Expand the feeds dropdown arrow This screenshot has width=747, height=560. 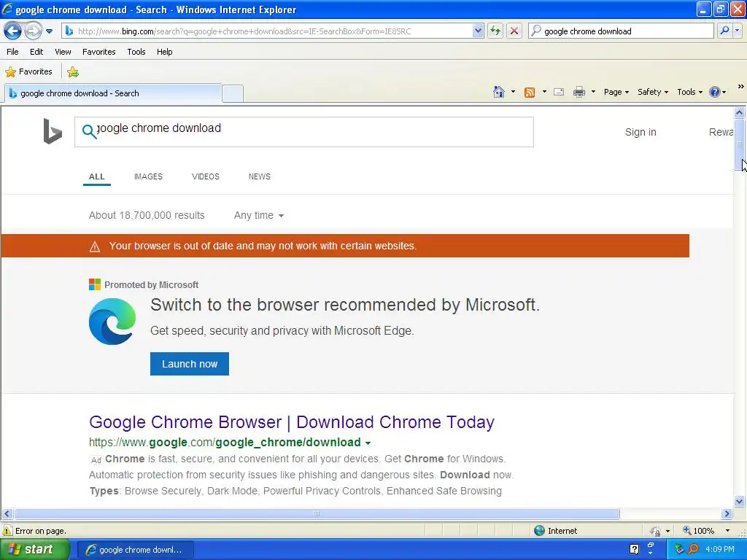(x=544, y=92)
